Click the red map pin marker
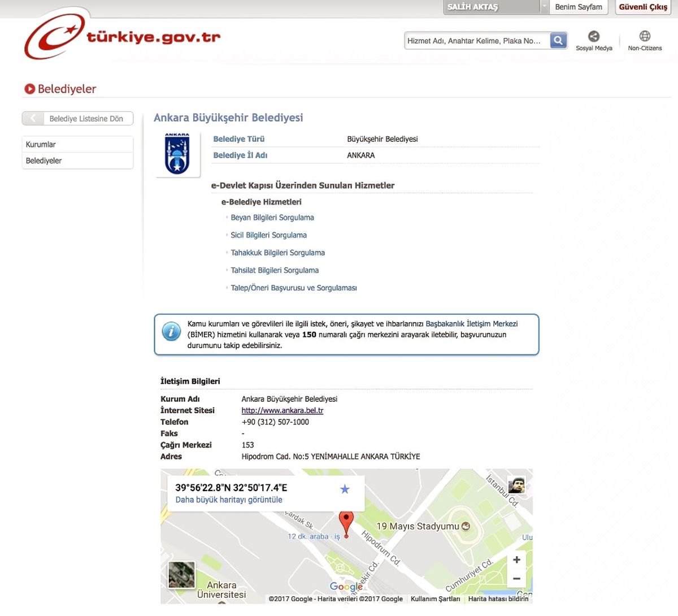 346,524
